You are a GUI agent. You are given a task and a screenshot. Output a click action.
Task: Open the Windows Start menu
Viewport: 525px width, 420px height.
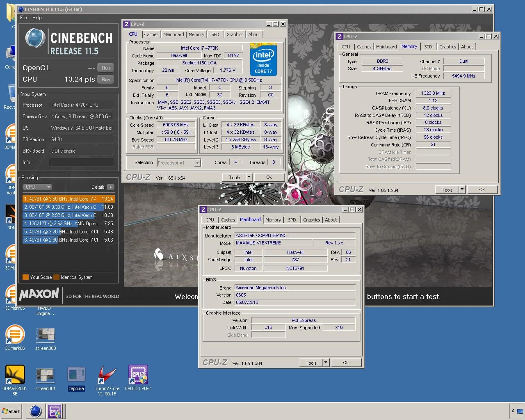point(11,411)
